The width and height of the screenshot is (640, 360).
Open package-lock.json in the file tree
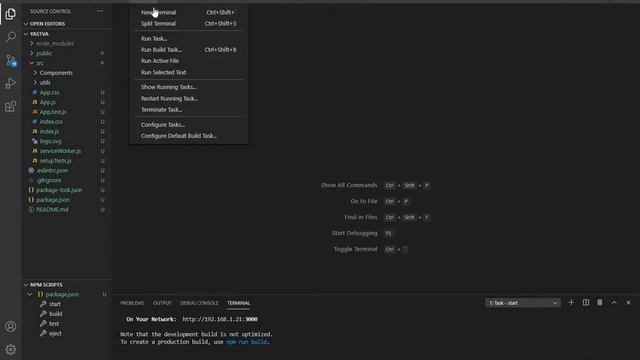[x=59, y=190]
